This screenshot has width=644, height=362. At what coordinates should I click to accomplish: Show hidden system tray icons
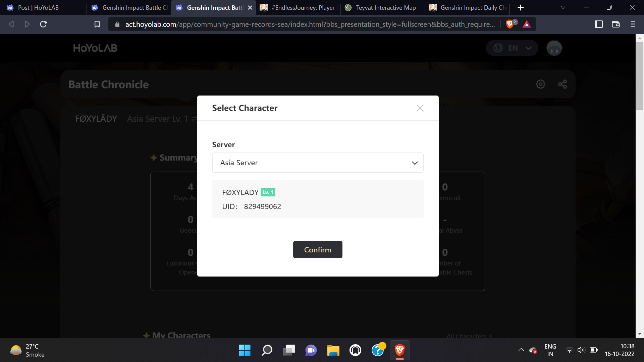tap(521, 350)
